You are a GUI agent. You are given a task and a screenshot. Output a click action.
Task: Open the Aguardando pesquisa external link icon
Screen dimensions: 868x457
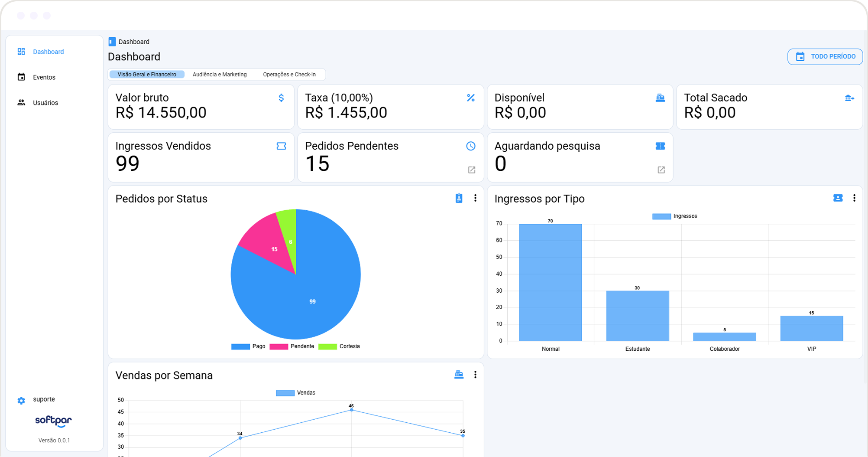(x=661, y=170)
